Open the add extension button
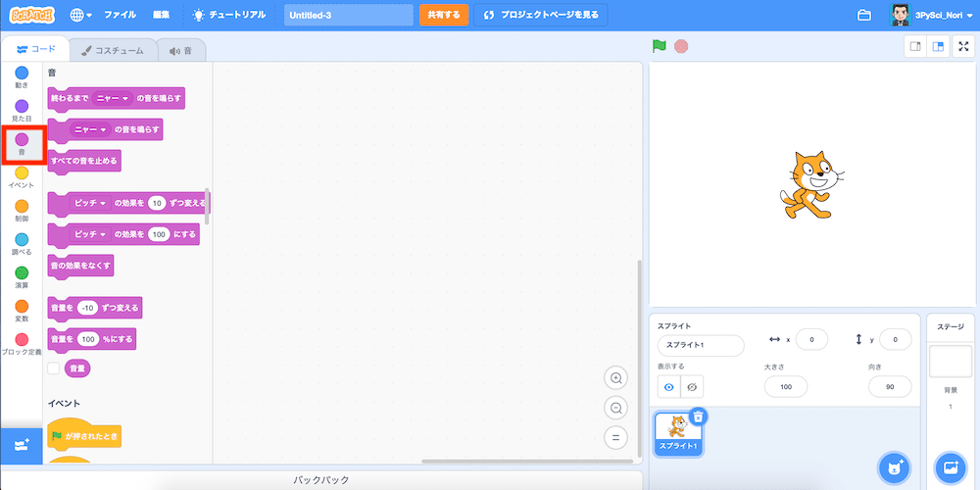 [22, 446]
